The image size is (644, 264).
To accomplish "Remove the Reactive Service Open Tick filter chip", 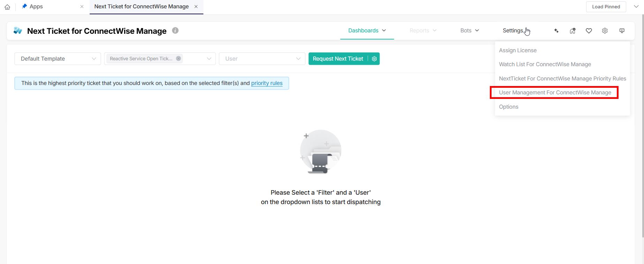I will [178, 59].
